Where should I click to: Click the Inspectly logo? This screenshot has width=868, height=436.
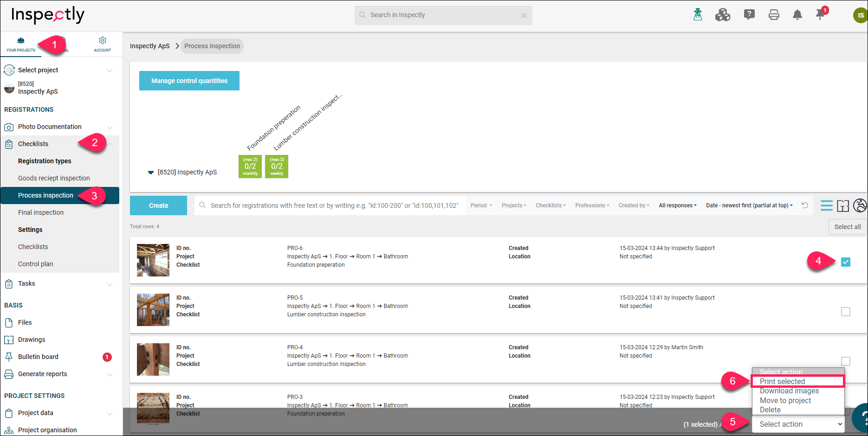tap(48, 15)
